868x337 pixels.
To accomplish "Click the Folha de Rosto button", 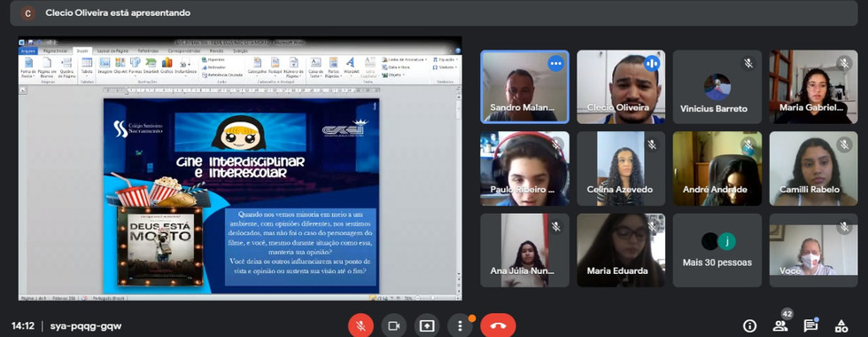I will (x=28, y=67).
